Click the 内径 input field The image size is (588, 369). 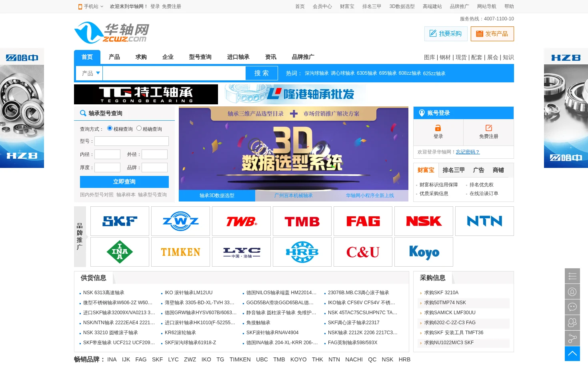point(107,154)
